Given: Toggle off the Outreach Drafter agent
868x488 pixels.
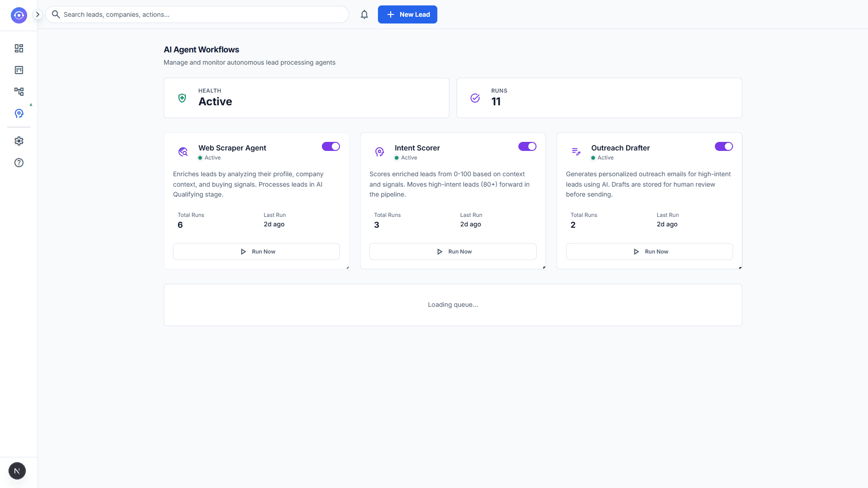Looking at the screenshot, I should [x=724, y=146].
